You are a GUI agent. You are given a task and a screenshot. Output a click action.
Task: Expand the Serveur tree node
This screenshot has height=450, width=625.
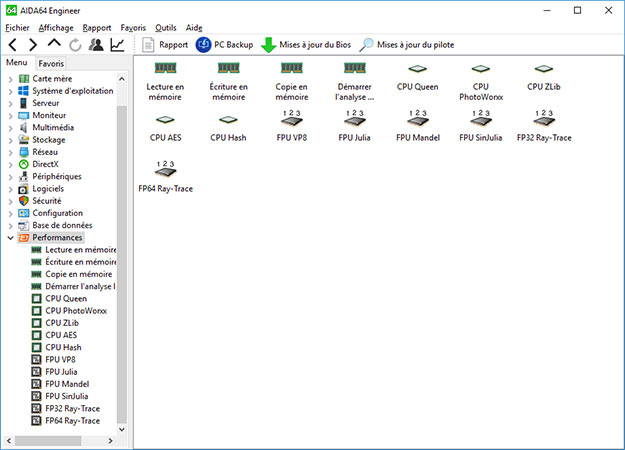tap(10, 103)
